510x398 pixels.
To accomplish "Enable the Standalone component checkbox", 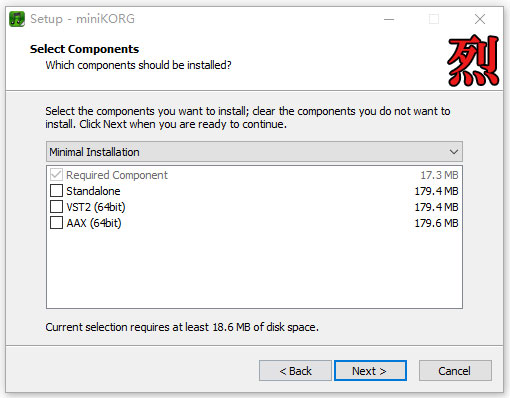I will 56,191.
